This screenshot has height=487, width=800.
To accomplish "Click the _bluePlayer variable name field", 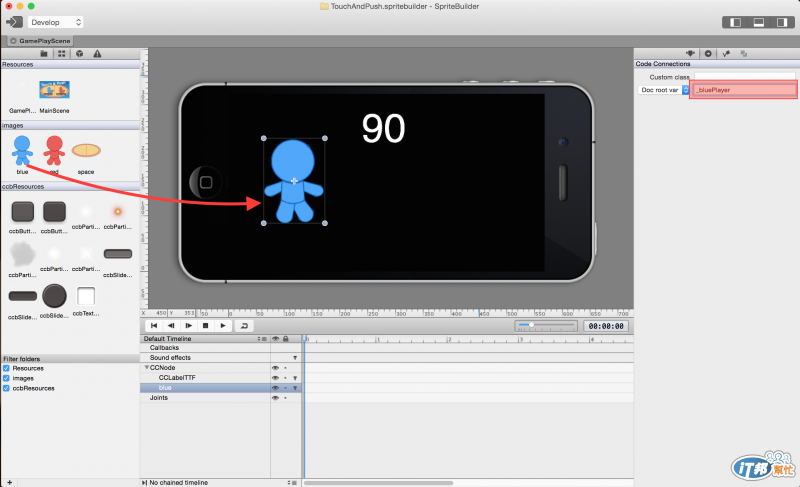I will click(x=743, y=90).
